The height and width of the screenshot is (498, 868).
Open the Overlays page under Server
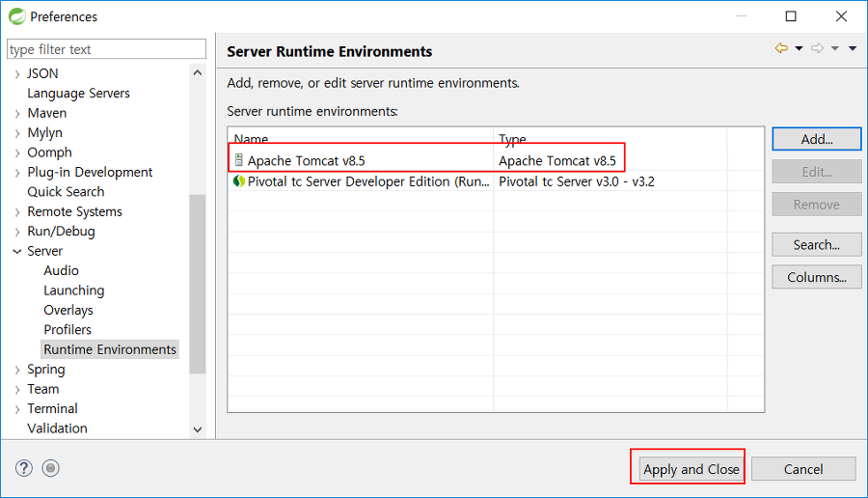click(x=68, y=310)
